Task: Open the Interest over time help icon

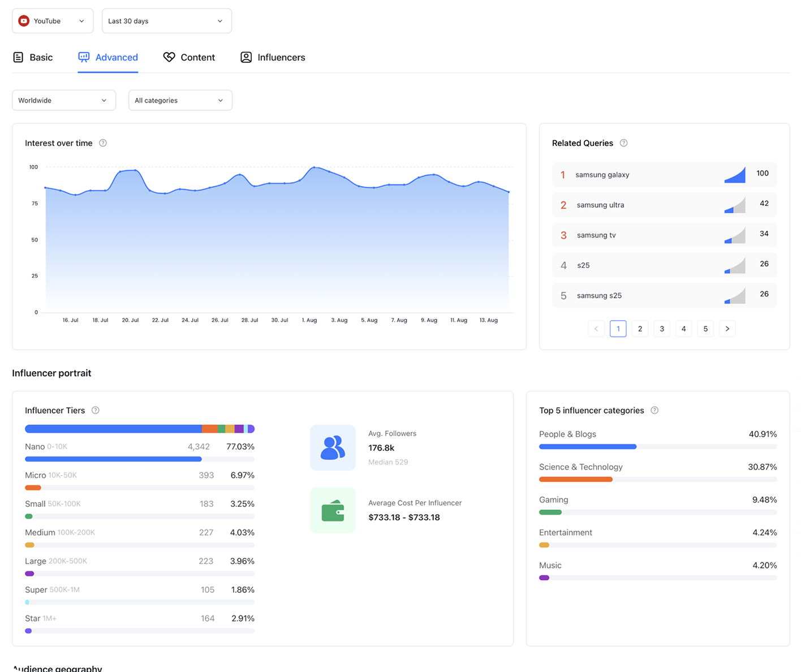Action: coord(103,143)
